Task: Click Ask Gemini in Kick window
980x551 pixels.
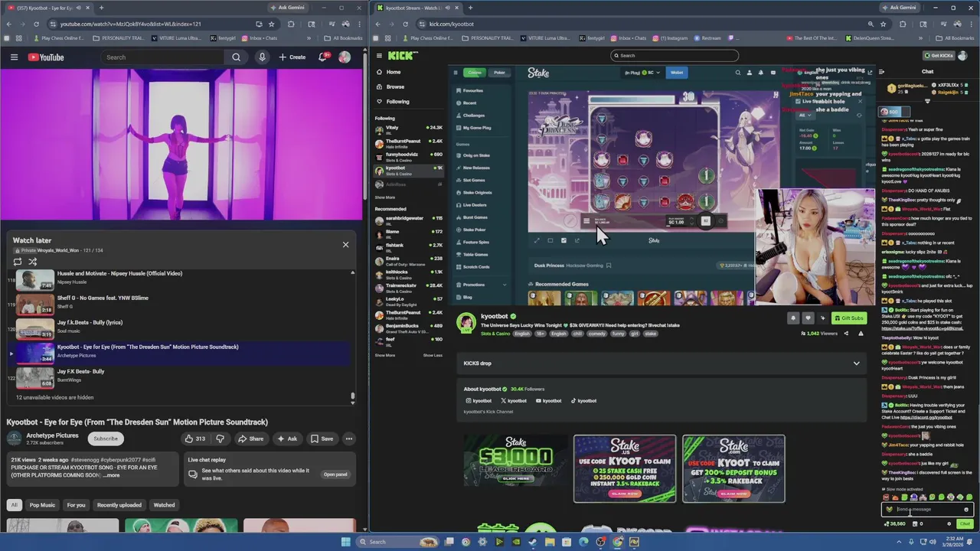Action: 900,8
